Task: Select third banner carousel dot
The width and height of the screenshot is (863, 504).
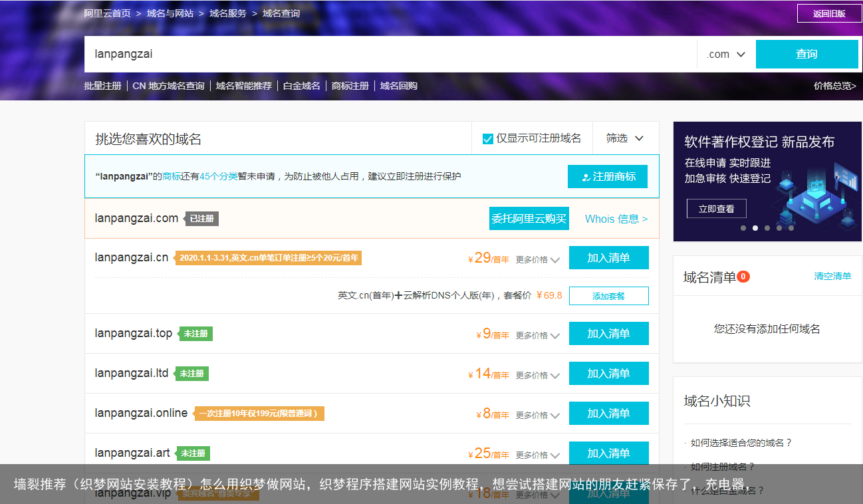Action: 767,228
